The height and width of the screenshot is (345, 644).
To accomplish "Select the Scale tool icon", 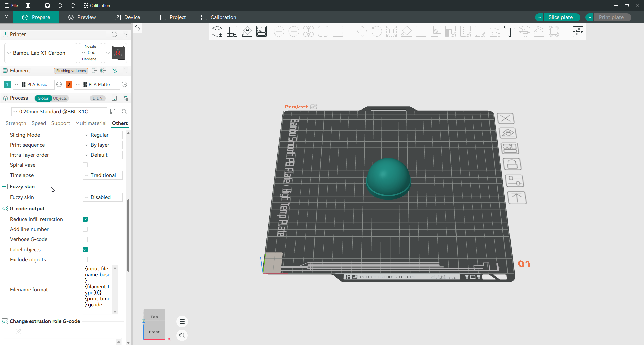I will [x=391, y=31].
